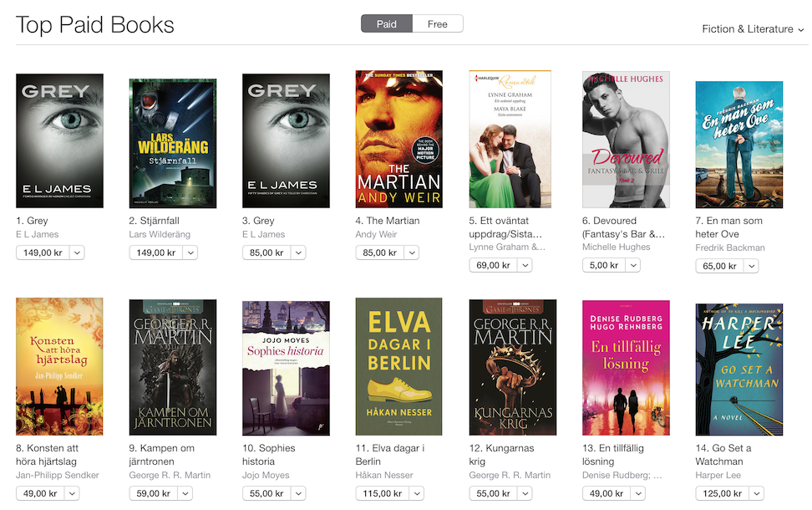Image resolution: width=812 pixels, height=510 pixels.
Task: Open third-ranked Grey book cover
Action: (286, 140)
